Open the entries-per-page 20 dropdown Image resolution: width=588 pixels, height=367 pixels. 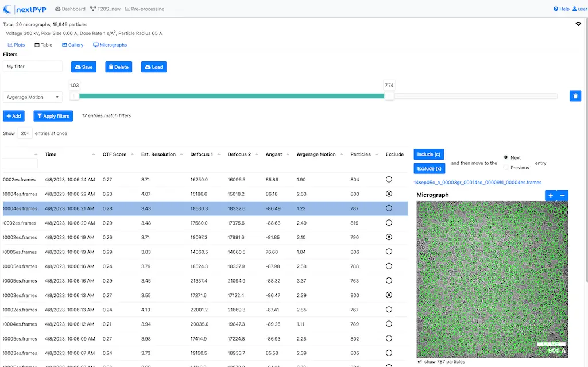(25, 133)
